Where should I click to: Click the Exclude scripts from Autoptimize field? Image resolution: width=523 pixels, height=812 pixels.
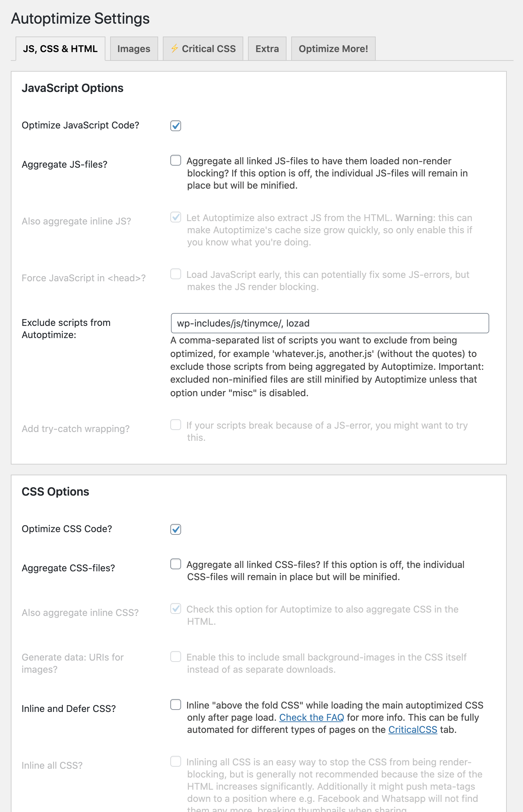pyautogui.click(x=330, y=323)
